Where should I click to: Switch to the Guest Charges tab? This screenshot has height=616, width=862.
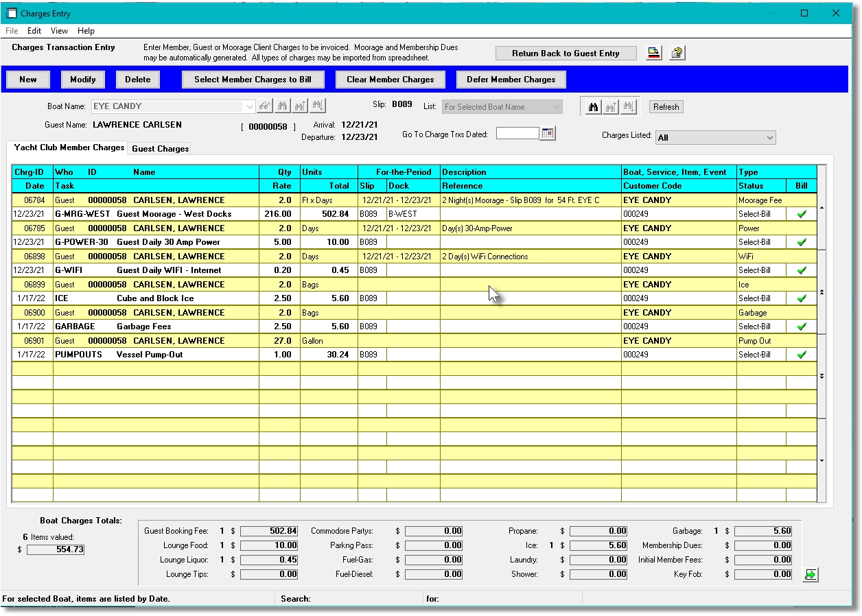pyautogui.click(x=160, y=149)
